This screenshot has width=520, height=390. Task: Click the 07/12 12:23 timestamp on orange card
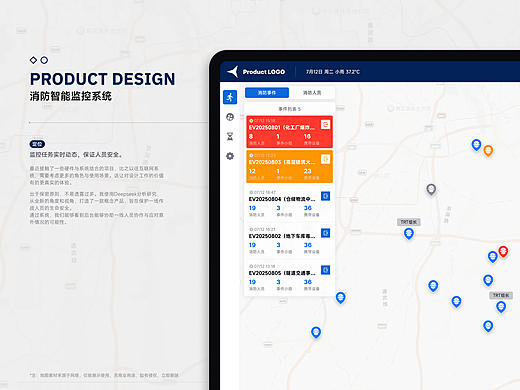click(x=265, y=155)
